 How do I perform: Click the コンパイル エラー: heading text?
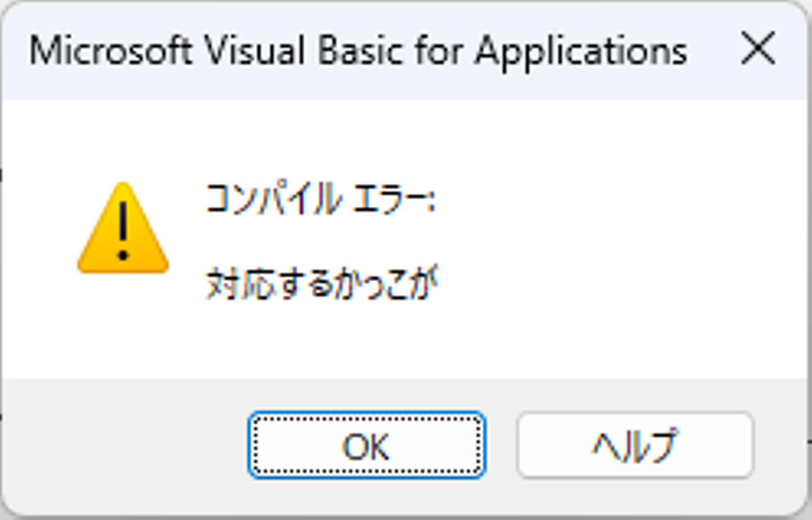[320, 199]
